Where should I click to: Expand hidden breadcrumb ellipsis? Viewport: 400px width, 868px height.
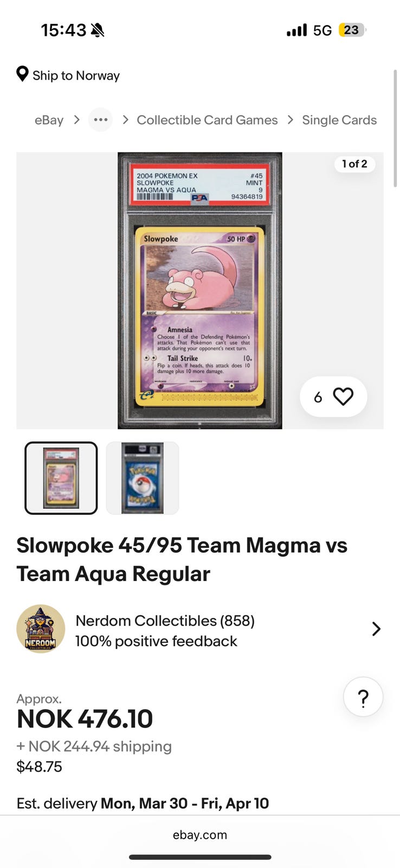pos(101,120)
